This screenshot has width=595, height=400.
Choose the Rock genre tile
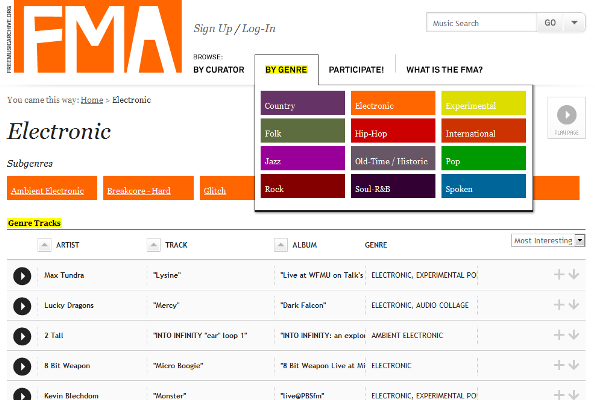[303, 186]
